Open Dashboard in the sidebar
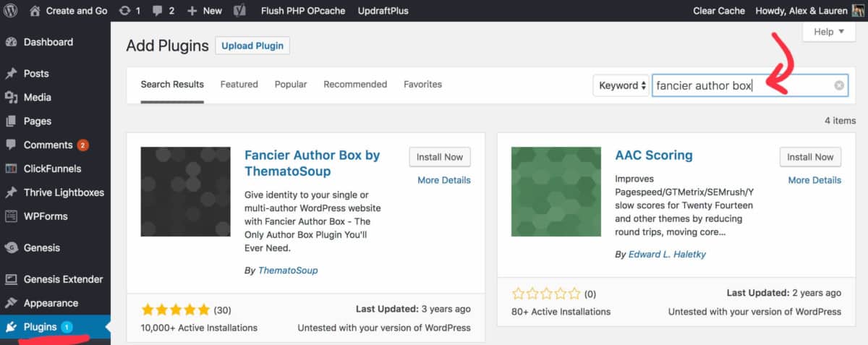This screenshot has width=868, height=345. 48,42
